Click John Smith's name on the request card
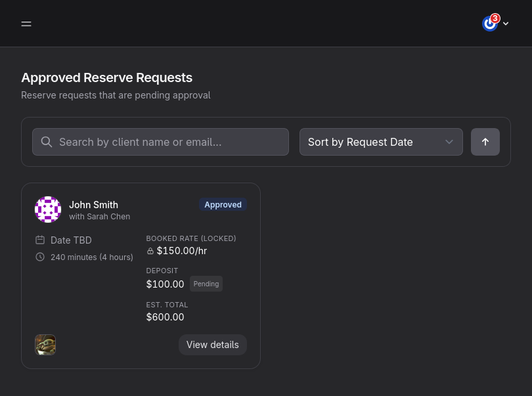The width and height of the screenshot is (532, 396). 93,204
